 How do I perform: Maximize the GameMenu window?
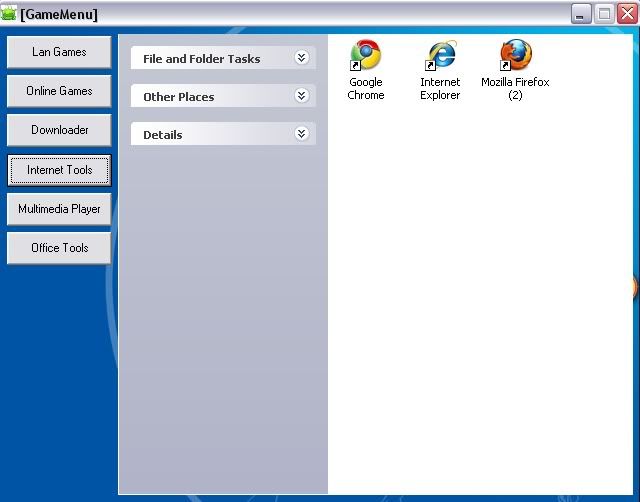click(x=603, y=14)
